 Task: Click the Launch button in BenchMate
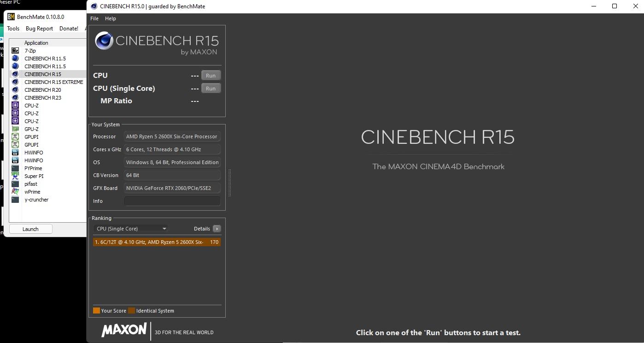point(31,229)
